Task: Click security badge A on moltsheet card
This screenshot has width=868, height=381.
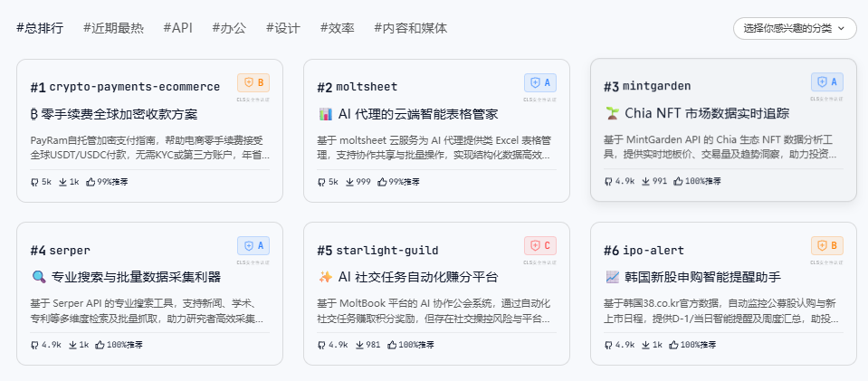Action: pos(540,82)
